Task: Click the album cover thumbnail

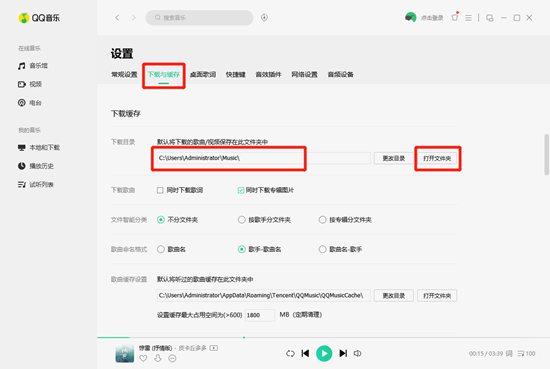Action: click(125, 353)
